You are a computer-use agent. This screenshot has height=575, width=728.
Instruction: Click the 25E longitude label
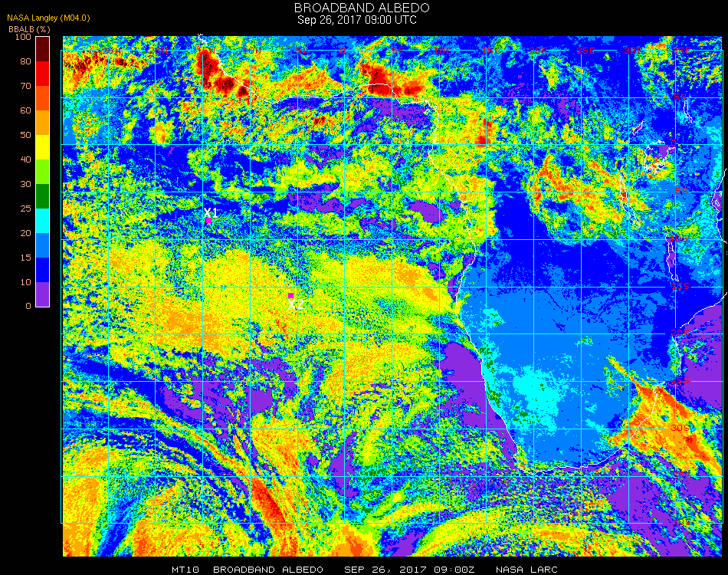585,51
